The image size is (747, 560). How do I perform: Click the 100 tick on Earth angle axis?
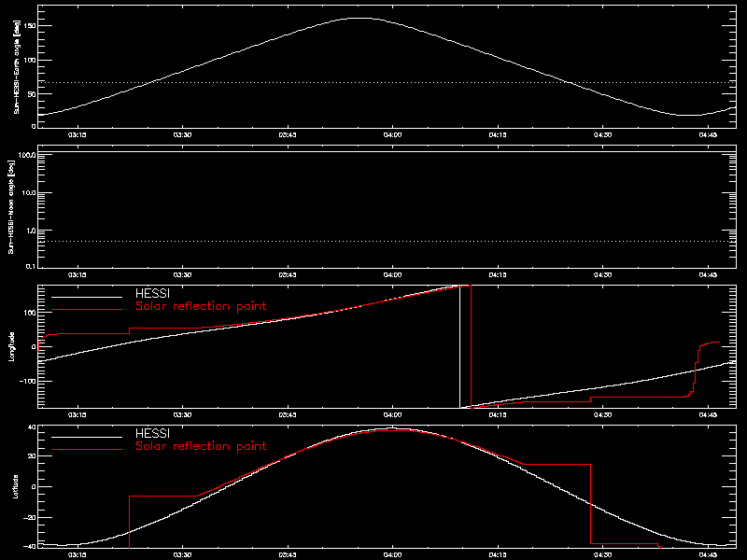[30, 60]
